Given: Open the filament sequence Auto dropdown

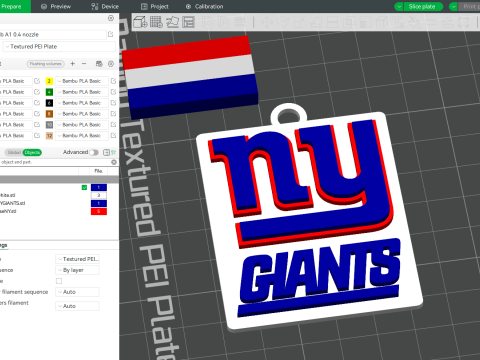Looking at the screenshot, I should (x=77, y=292).
